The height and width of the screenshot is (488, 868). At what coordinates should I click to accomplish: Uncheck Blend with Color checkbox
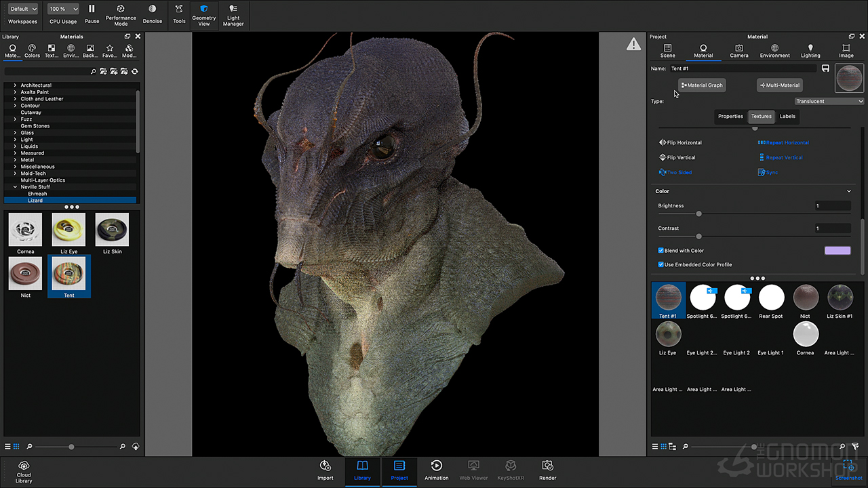(661, 251)
